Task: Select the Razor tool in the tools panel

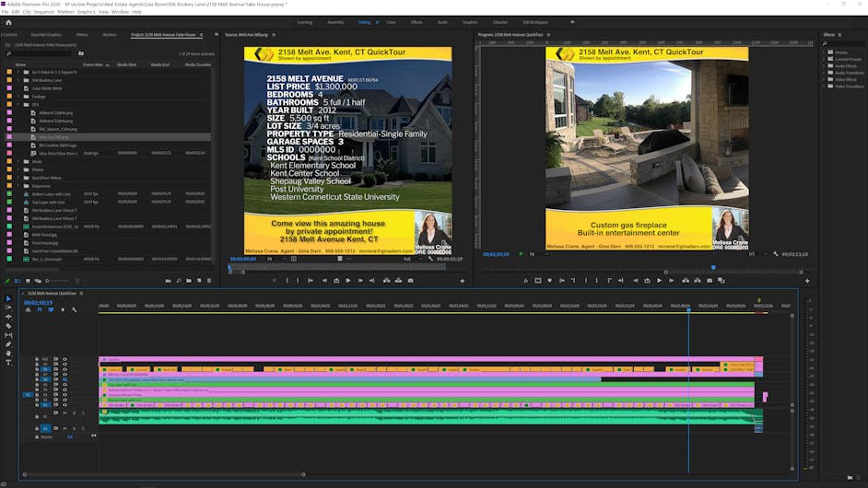Action: (x=8, y=326)
